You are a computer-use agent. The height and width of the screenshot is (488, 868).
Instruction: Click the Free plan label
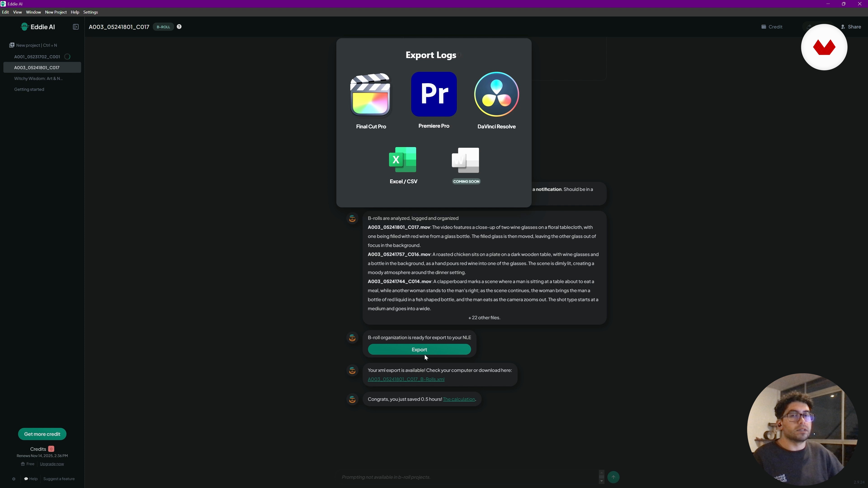[x=28, y=464]
